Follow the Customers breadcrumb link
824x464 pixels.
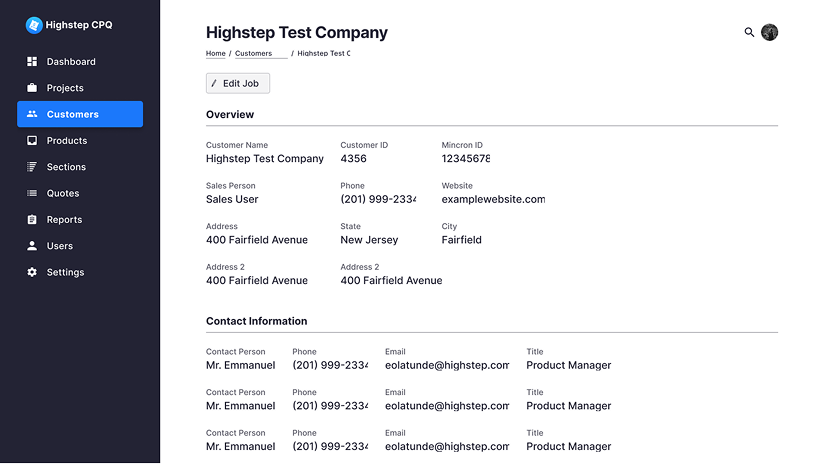[x=254, y=53]
